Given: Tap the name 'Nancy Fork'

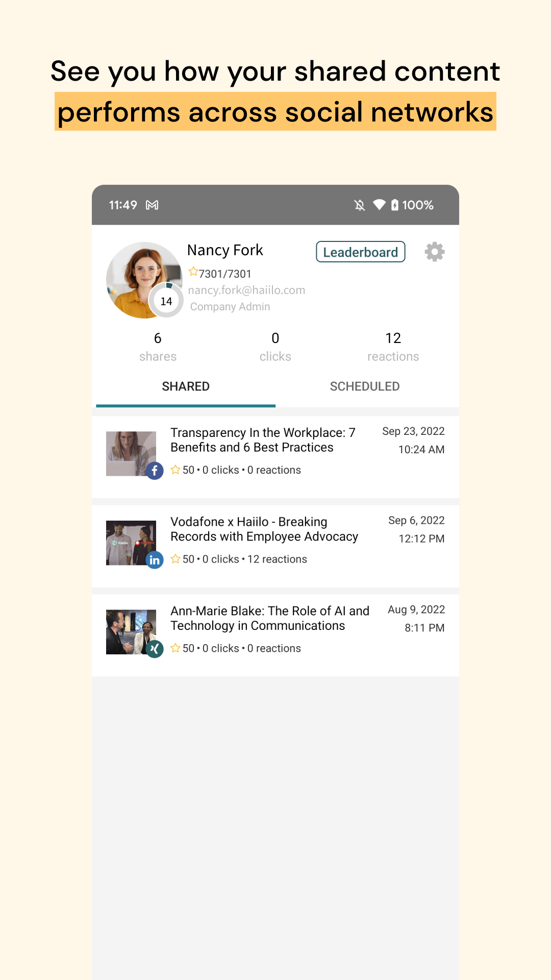Looking at the screenshot, I should coord(225,250).
